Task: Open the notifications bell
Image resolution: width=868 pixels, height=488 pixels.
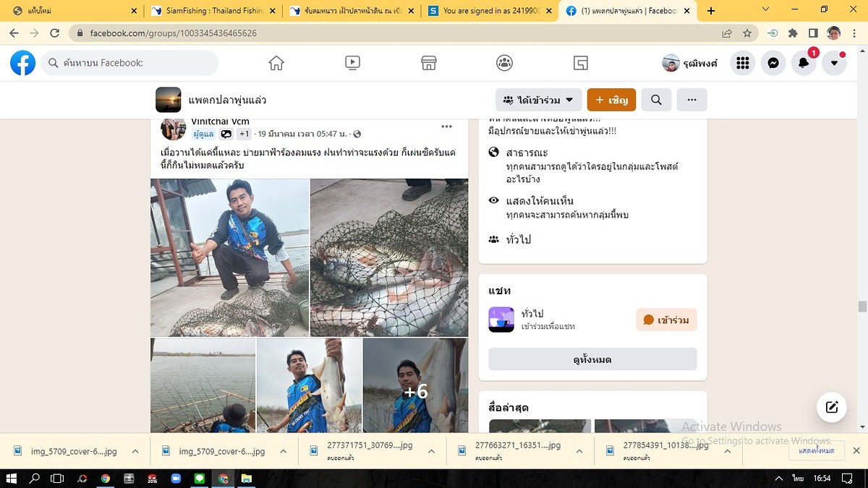Action: click(804, 63)
